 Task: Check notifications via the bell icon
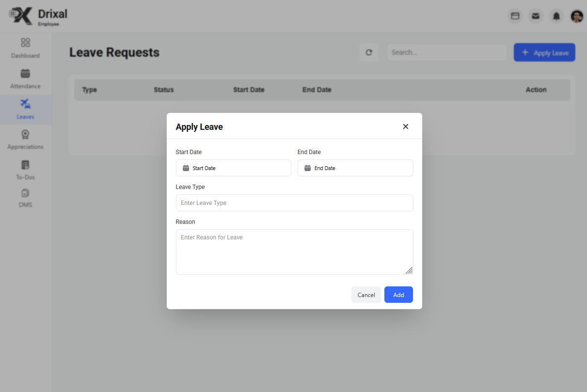point(556,16)
